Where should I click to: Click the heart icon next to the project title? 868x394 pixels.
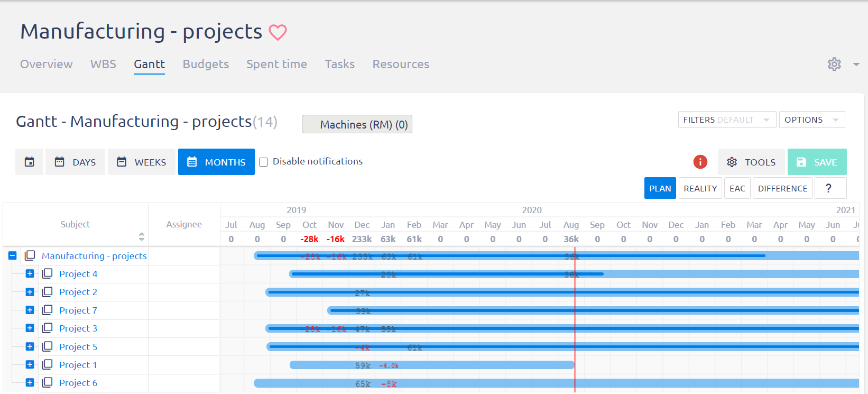pyautogui.click(x=278, y=32)
